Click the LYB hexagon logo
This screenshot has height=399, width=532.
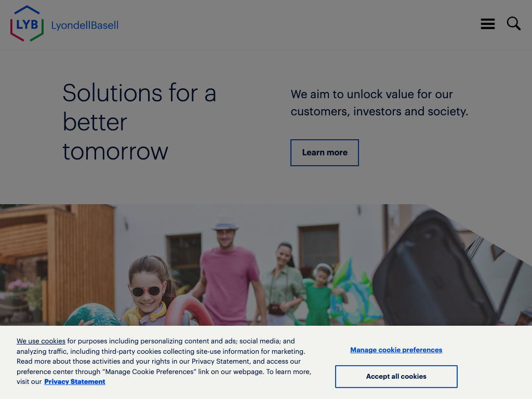[27, 23]
